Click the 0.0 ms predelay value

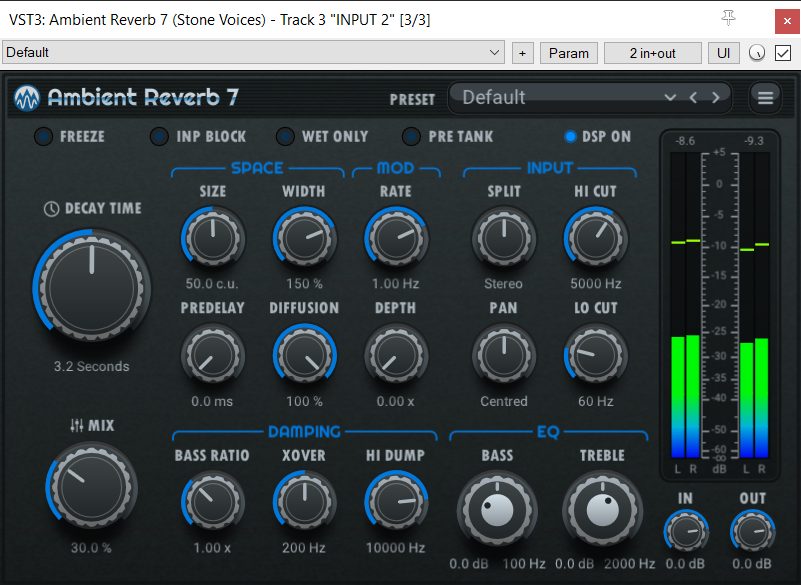(212, 402)
